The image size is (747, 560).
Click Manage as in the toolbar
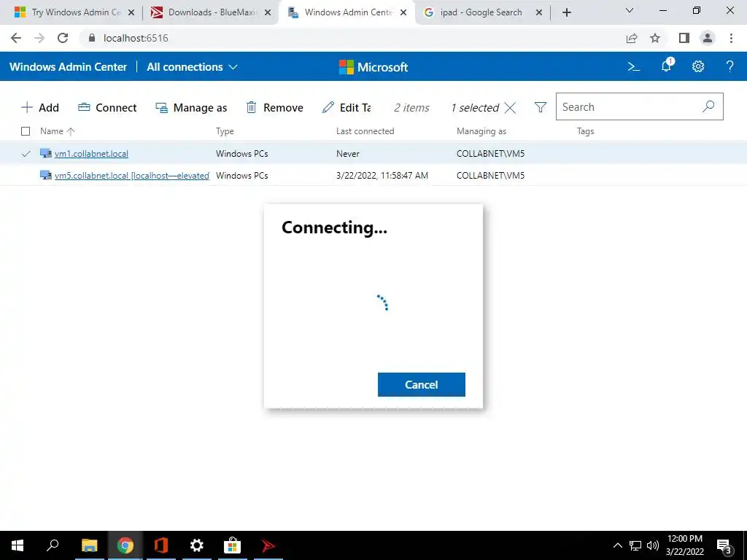coord(191,108)
